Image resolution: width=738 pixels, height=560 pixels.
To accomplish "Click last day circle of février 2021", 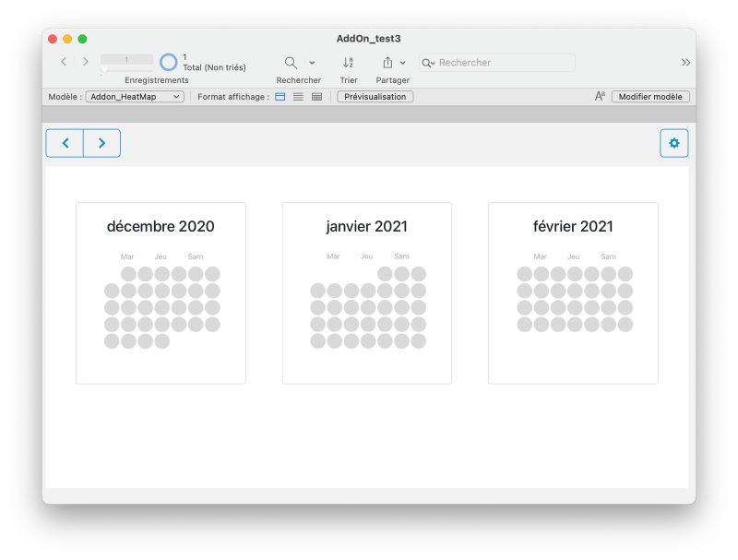I will [x=625, y=324].
